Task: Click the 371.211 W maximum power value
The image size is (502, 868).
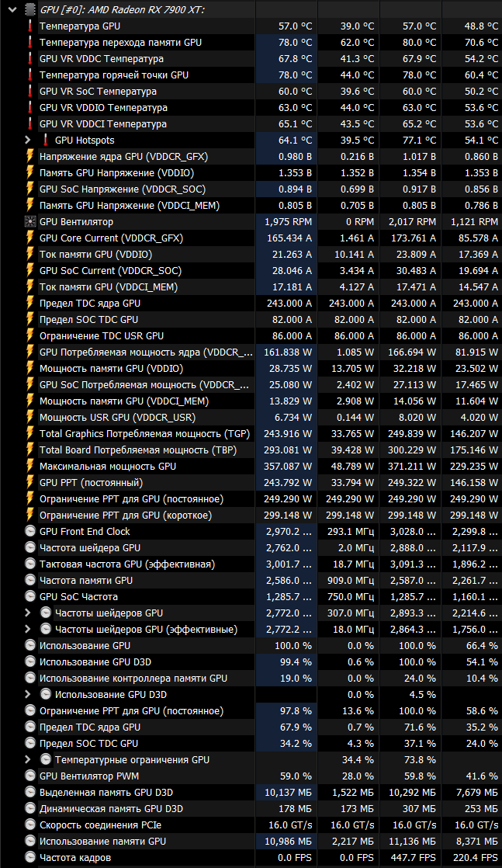Action: (412, 466)
